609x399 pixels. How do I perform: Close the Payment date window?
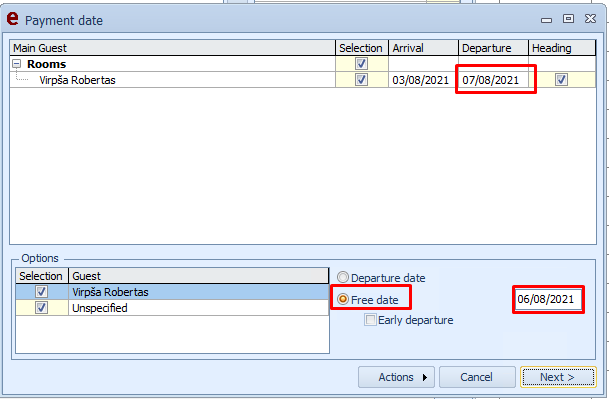coord(590,18)
